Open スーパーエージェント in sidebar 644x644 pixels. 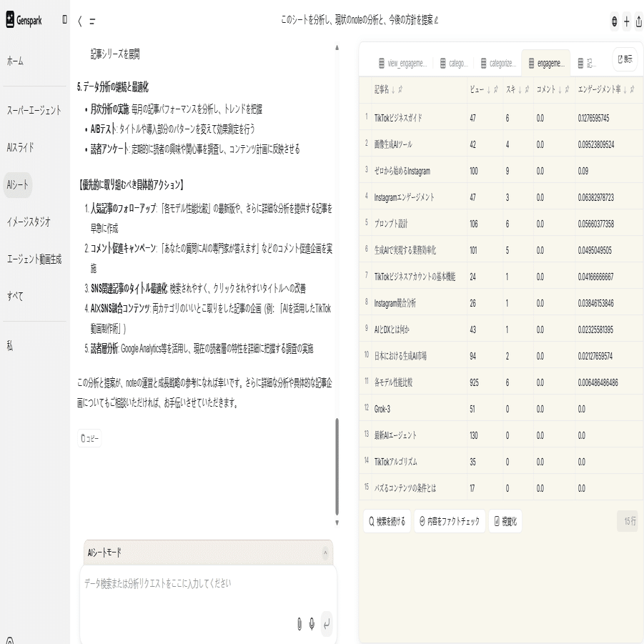(34, 110)
